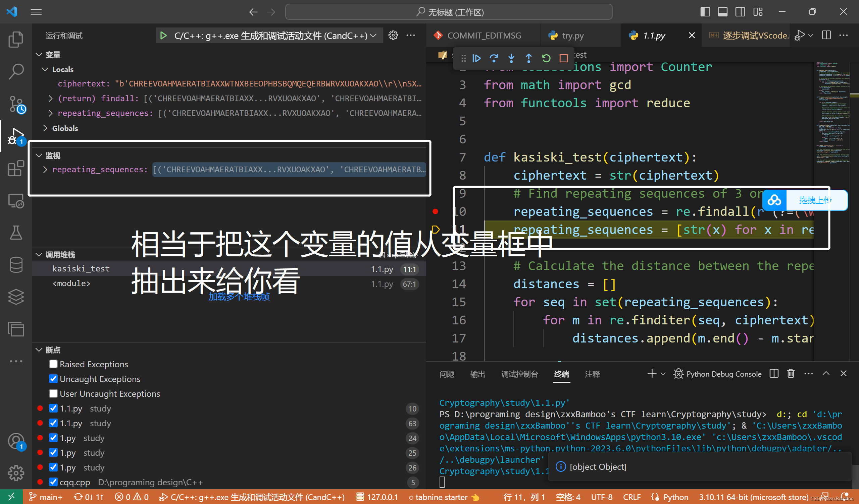Open the debug configuration dropdown
859x504 pixels.
(373, 36)
